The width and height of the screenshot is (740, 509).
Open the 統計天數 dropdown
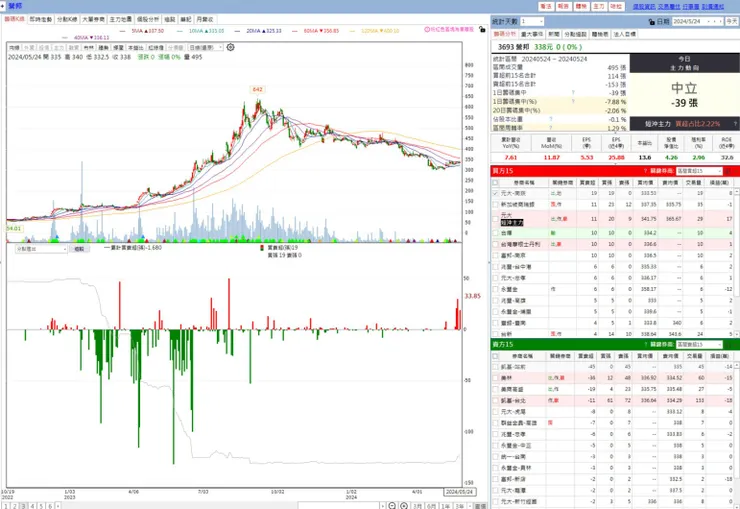(532, 22)
